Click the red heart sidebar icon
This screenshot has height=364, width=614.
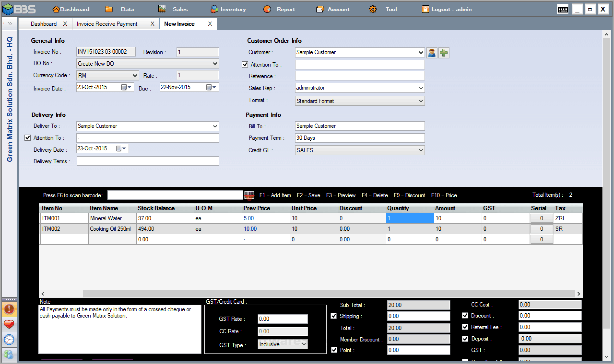(9, 324)
